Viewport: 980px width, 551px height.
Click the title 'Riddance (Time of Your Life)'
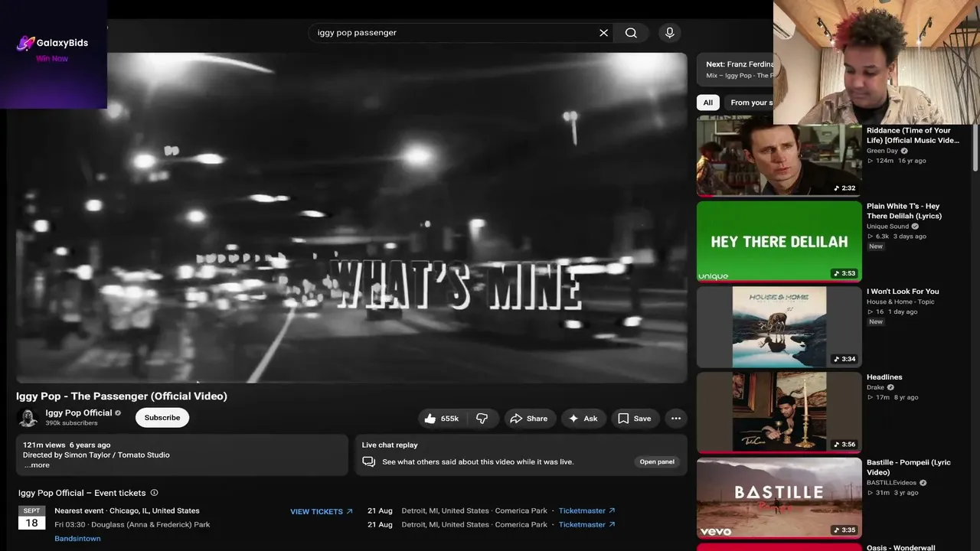[x=912, y=135]
